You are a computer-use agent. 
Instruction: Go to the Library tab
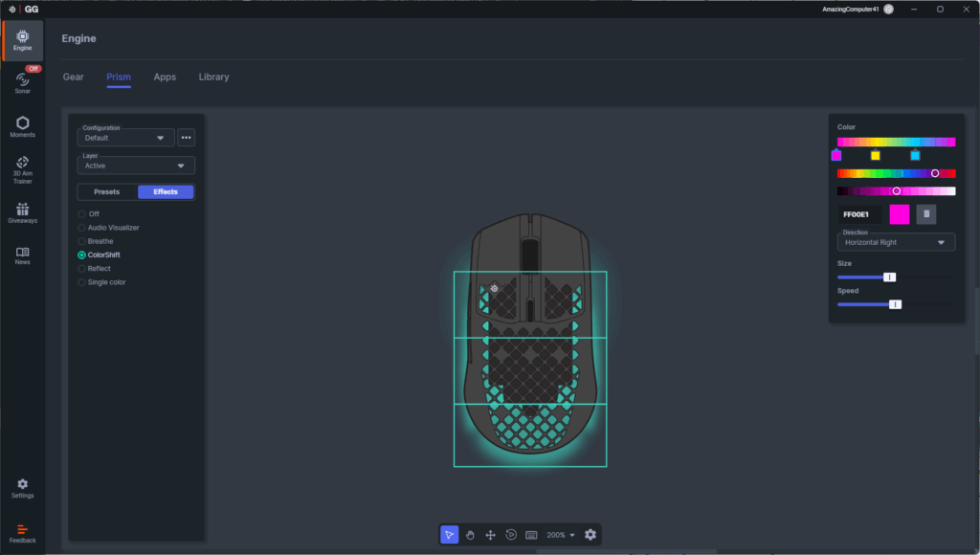tap(213, 77)
